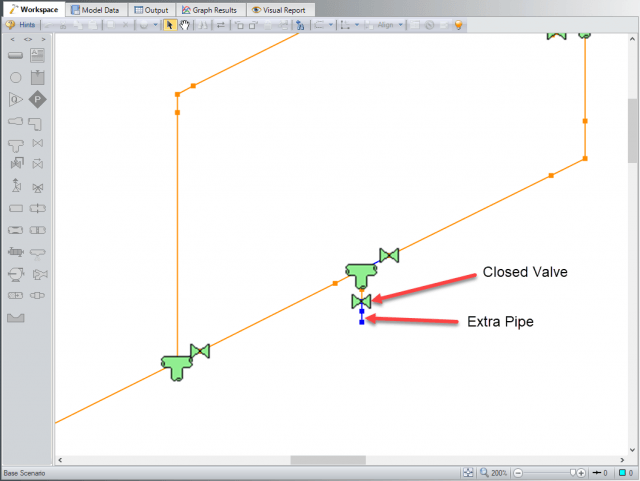Click the scroll-down arrow of vertical scrollbar
The height and width of the screenshot is (481, 640).
(x=632, y=450)
